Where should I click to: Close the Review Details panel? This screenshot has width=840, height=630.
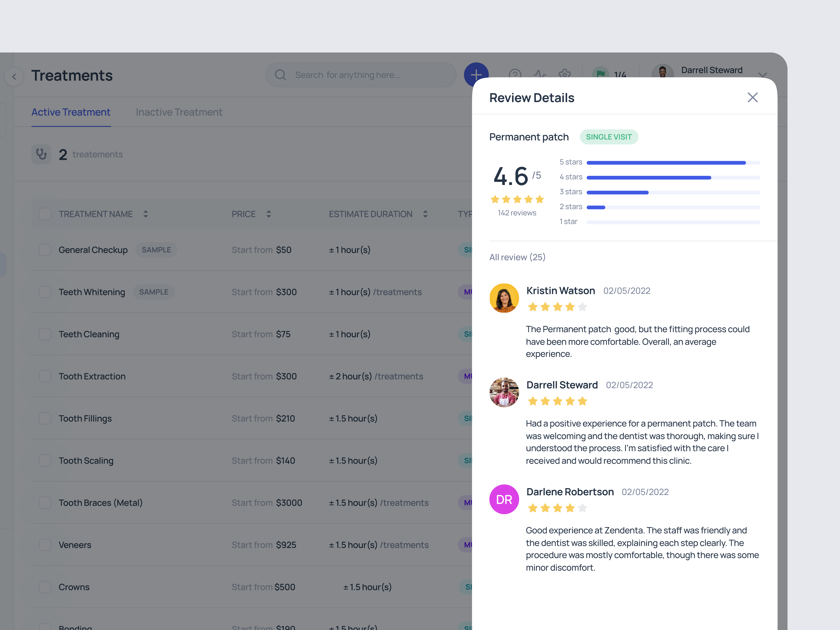click(x=752, y=98)
